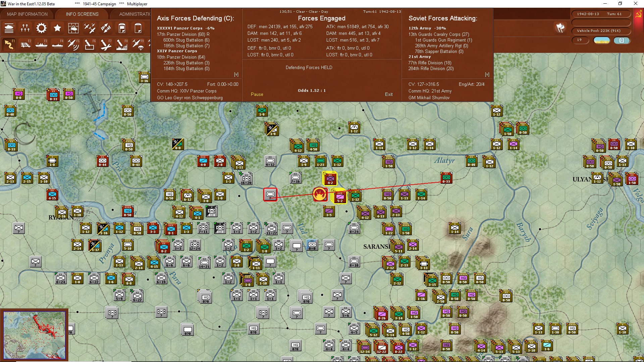Click the weather map grid icon

coord(73,28)
